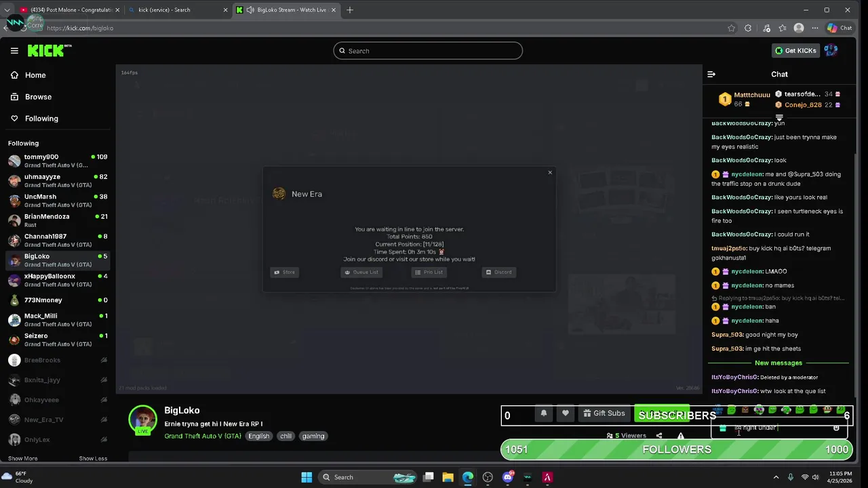Open browser profile icon in toolbar
Viewport: 868px width, 488px height.
799,28
